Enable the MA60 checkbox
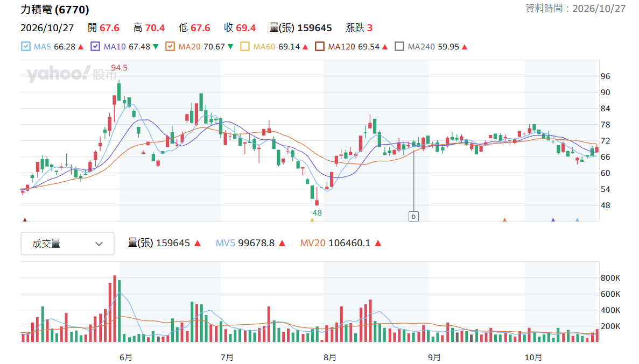639x364 pixels. point(245,46)
